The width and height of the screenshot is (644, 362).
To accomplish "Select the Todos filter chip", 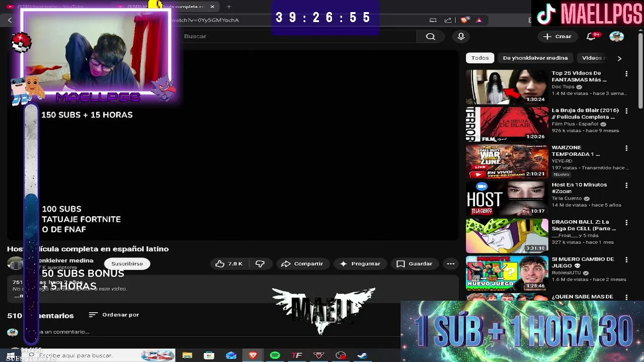I will pos(480,58).
